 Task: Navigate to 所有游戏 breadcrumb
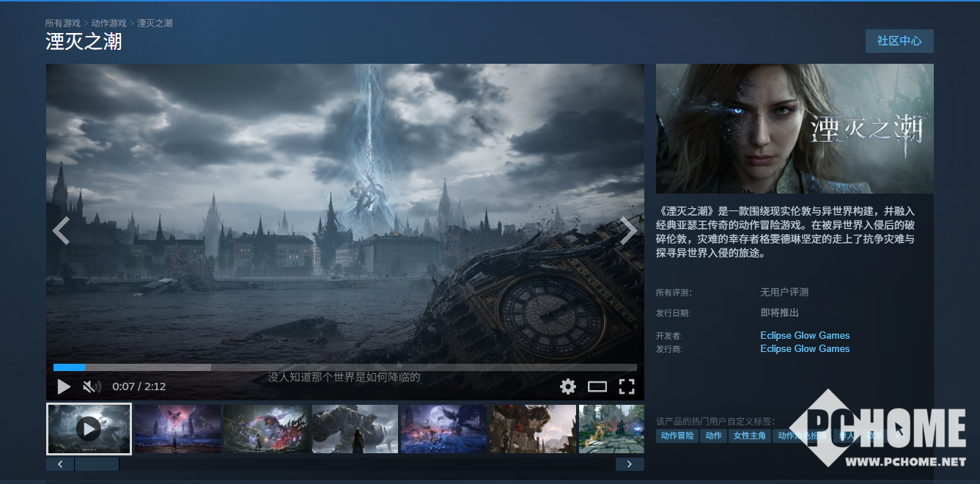pyautogui.click(x=62, y=23)
